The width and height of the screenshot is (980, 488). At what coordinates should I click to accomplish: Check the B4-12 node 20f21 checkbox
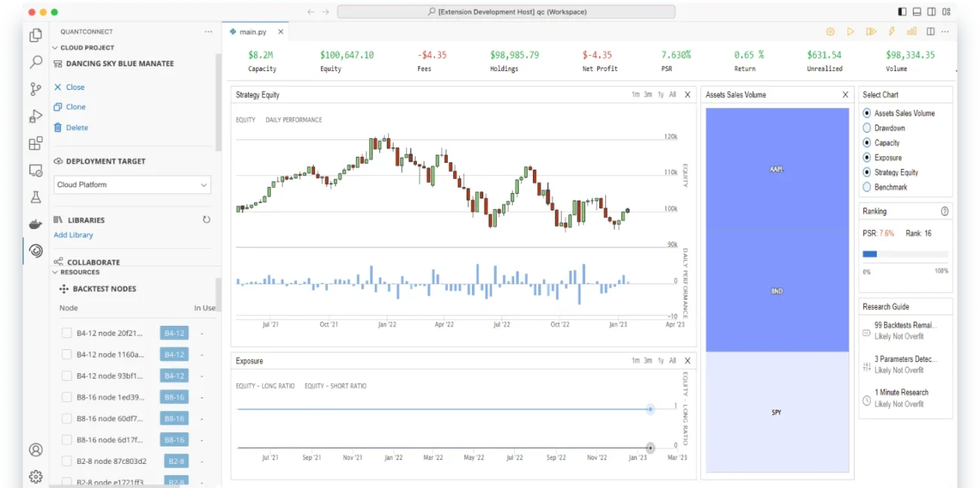click(66, 333)
